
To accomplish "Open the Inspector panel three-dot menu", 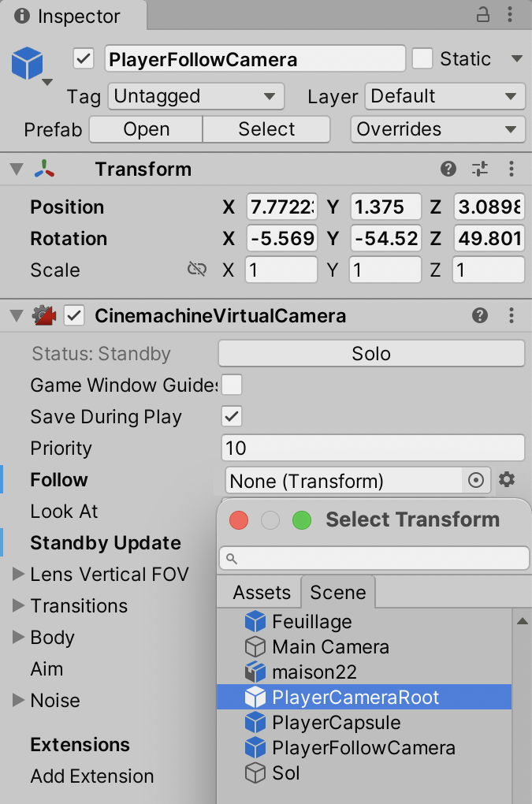I will [512, 14].
